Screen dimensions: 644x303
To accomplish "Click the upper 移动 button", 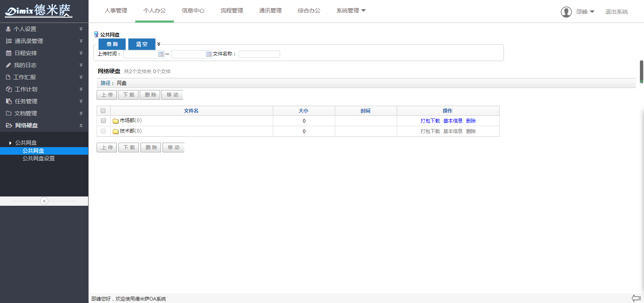I will 172,95.
